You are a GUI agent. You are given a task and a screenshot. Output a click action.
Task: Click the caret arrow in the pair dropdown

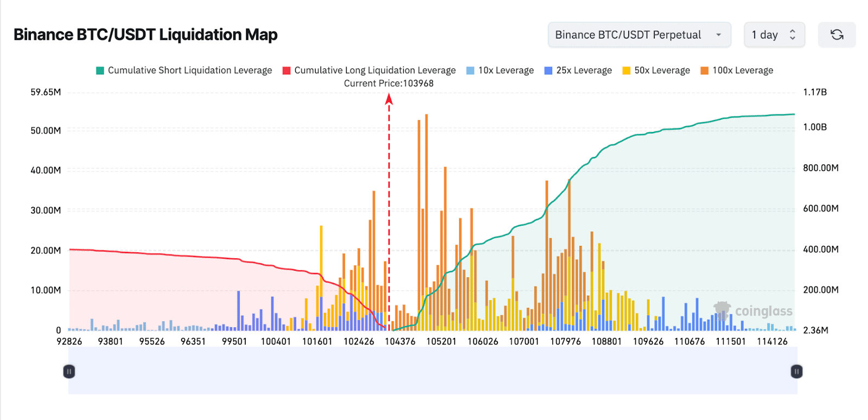pyautogui.click(x=719, y=35)
